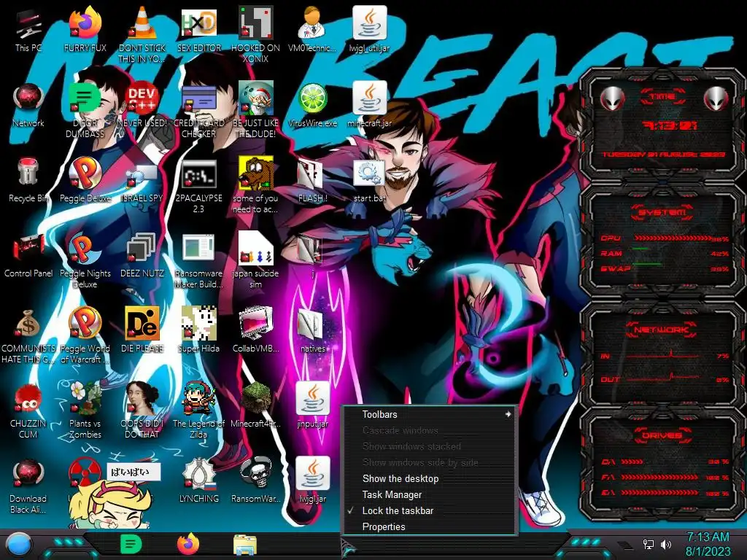Toggle Lock the taskbar option
The height and width of the screenshot is (560, 747).
429,511
